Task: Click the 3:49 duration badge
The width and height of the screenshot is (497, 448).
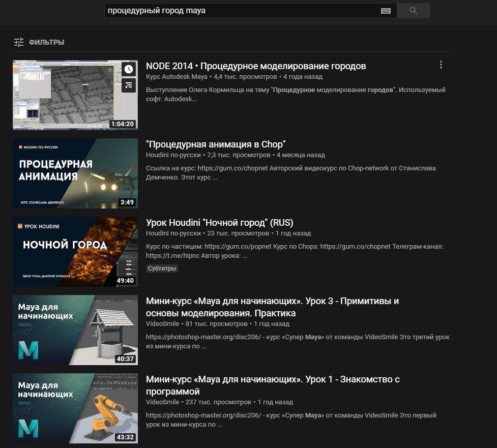Action: pos(127,202)
